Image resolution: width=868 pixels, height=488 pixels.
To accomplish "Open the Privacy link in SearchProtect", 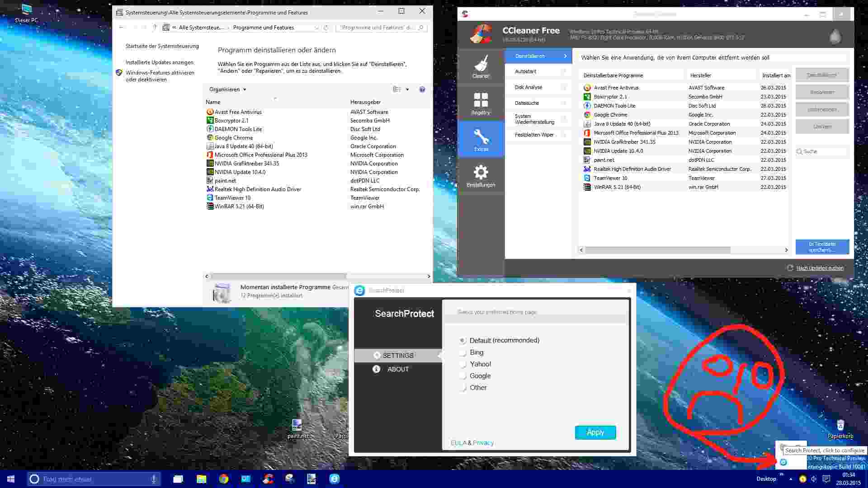I will (483, 443).
